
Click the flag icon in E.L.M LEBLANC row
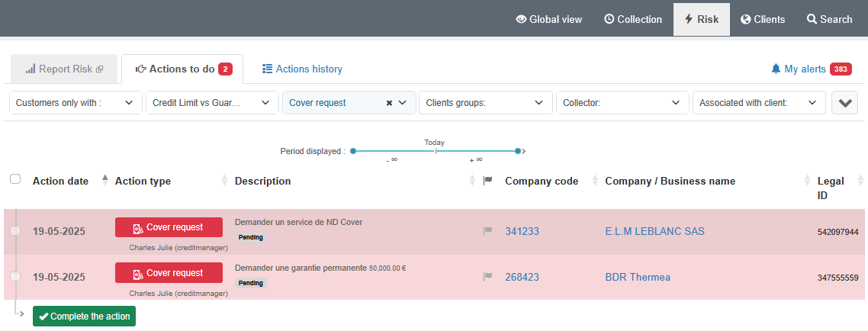point(487,231)
